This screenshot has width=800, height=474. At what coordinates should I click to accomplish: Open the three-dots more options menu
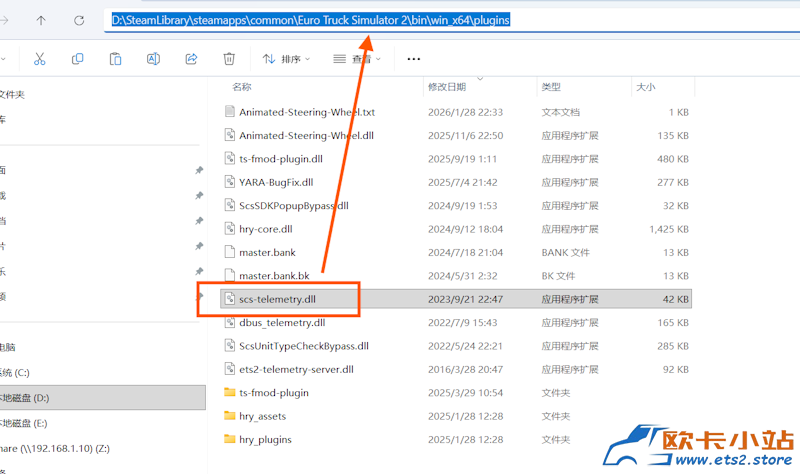pos(414,59)
